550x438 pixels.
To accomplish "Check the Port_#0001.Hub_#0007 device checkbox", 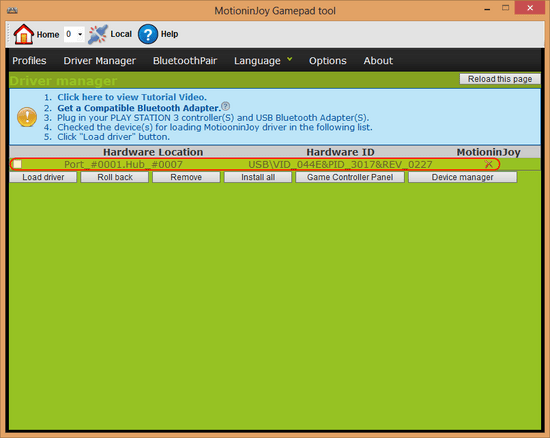I will tap(18, 164).
